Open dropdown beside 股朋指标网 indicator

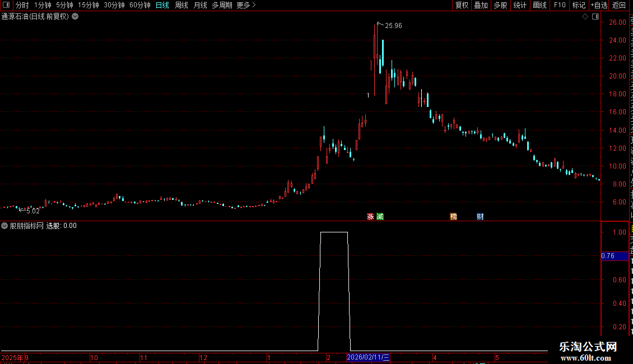click(x=4, y=226)
